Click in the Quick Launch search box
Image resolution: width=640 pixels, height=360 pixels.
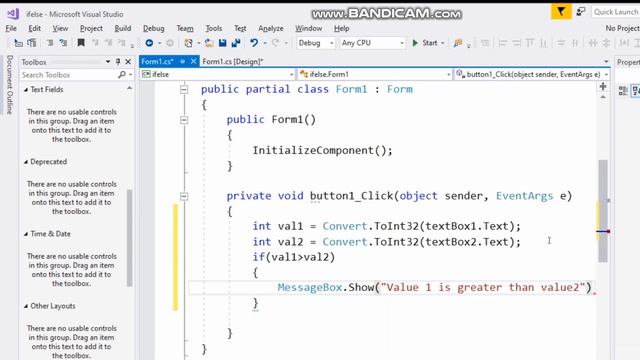(615, 12)
